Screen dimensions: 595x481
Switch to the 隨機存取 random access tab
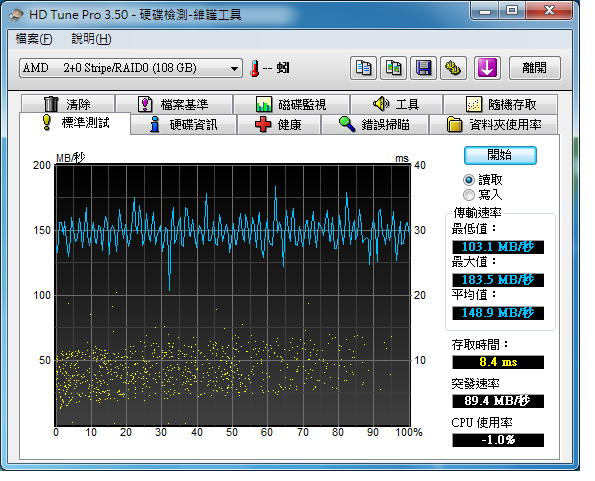(501, 104)
